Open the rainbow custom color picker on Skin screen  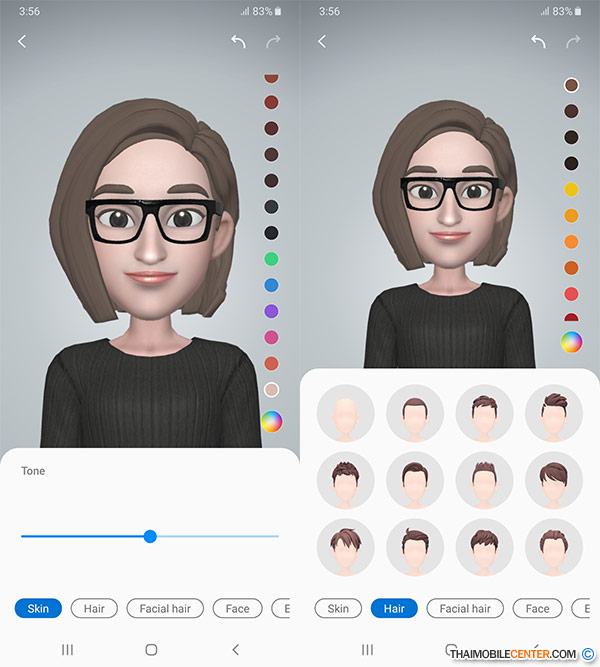pyautogui.click(x=271, y=421)
